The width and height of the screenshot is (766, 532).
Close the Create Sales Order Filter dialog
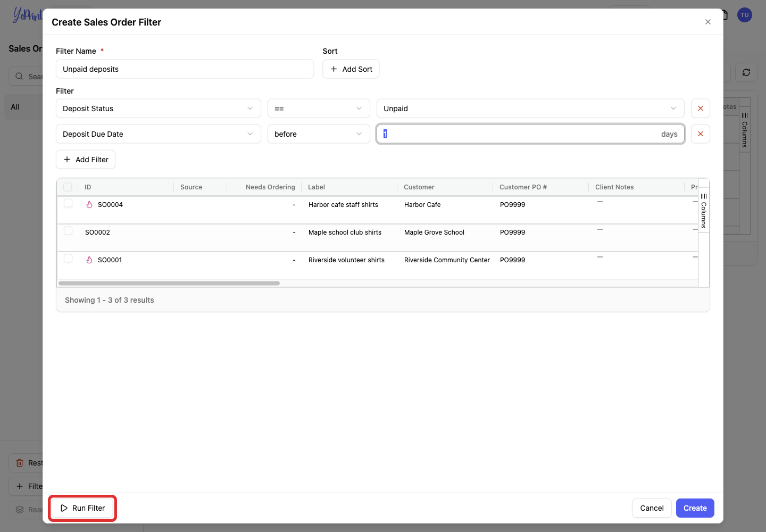(707, 22)
